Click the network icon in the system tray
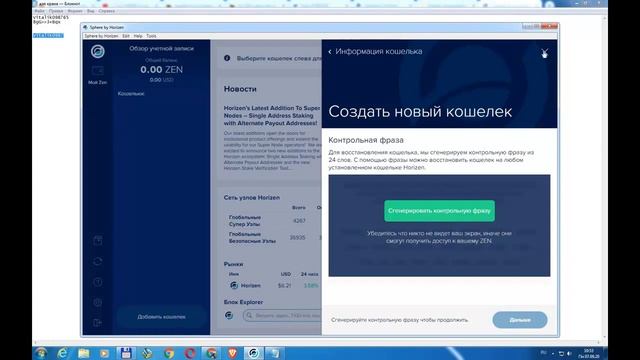Image resolution: width=640 pixels, height=360 pixels. pyautogui.click(x=561, y=353)
